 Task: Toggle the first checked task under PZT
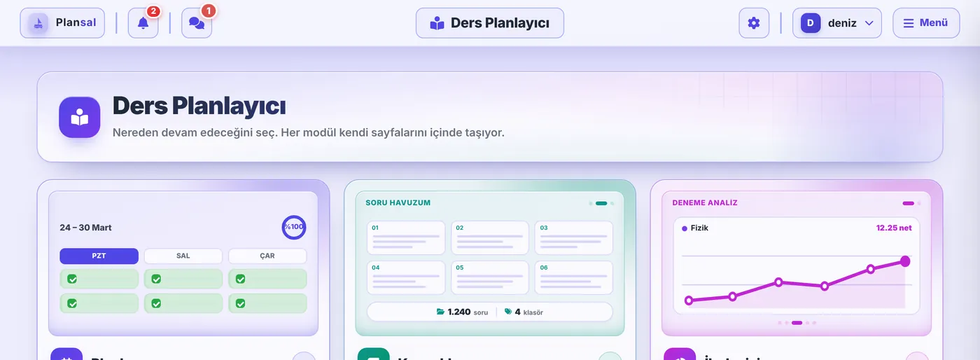[x=72, y=279]
